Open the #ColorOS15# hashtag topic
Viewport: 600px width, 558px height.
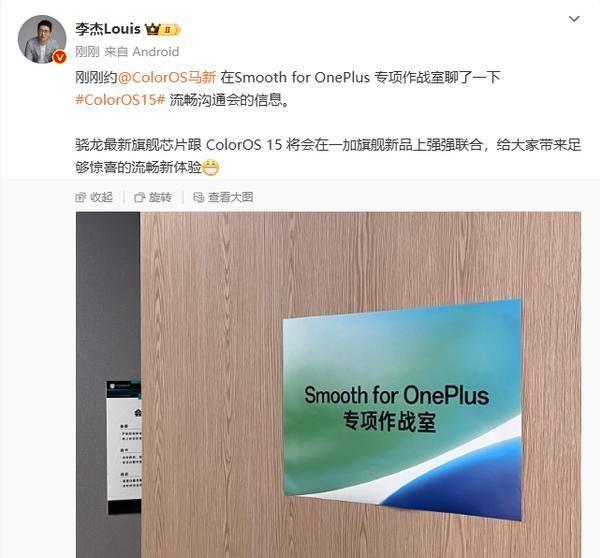point(120,100)
